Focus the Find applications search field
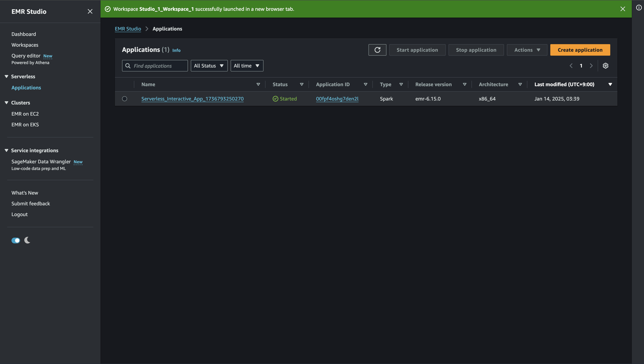The width and height of the screenshot is (644, 364). pyautogui.click(x=155, y=66)
